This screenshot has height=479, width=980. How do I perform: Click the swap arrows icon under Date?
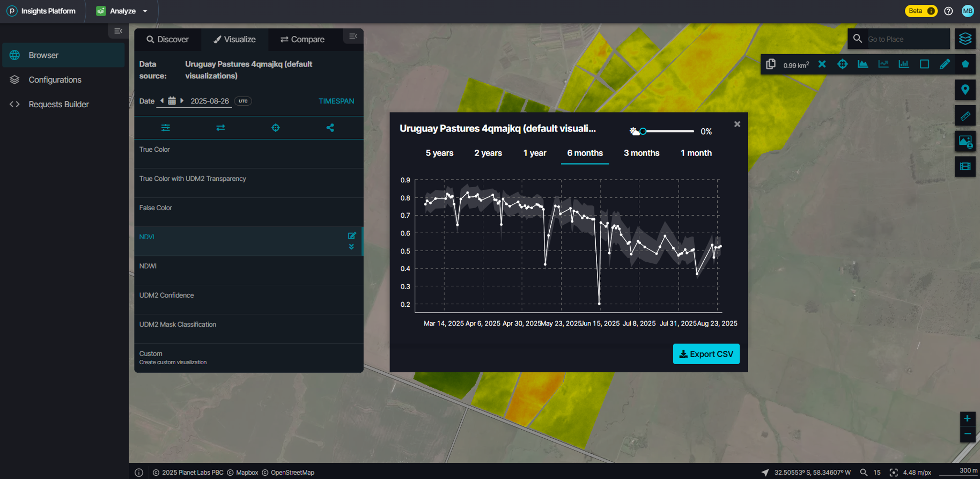221,128
